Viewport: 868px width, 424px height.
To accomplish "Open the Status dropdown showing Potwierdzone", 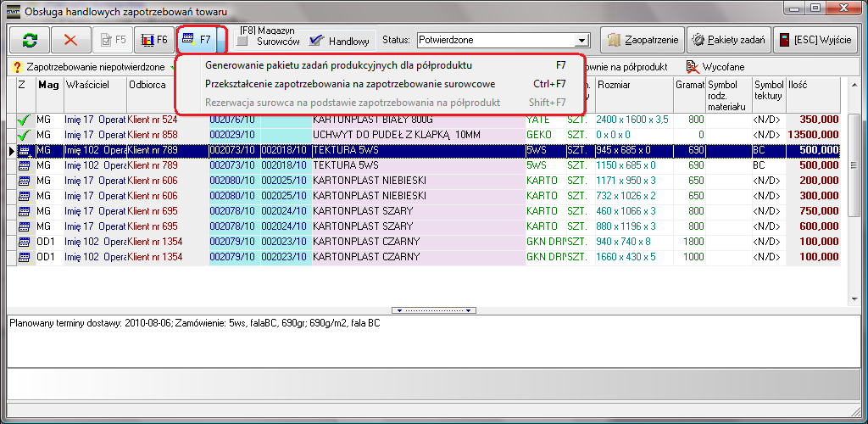I will [x=581, y=40].
